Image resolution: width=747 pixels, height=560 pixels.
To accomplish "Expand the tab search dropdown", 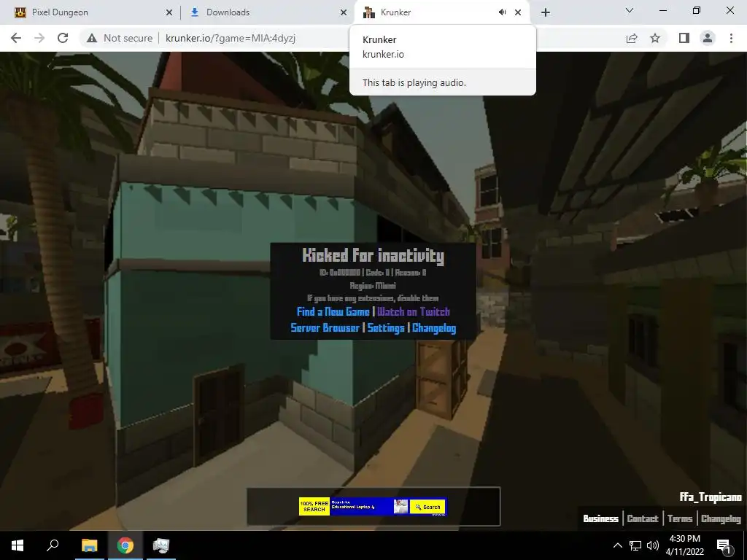I will tap(630, 10).
